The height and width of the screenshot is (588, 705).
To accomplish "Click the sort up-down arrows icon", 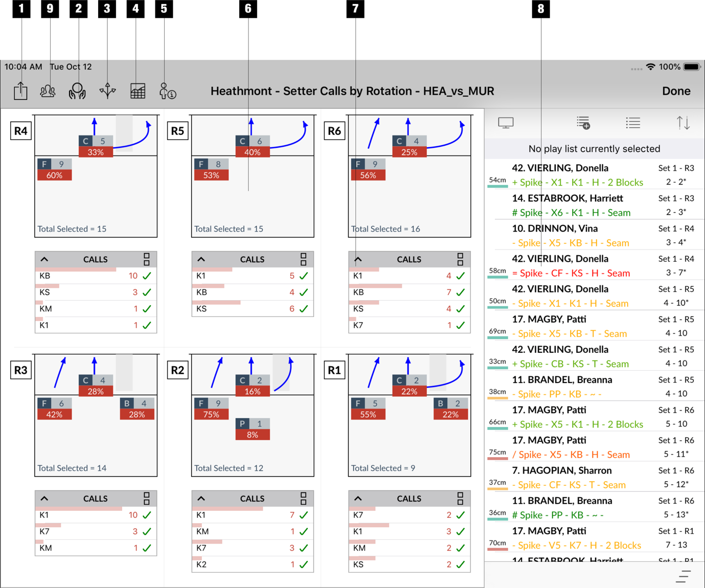I will (x=683, y=123).
